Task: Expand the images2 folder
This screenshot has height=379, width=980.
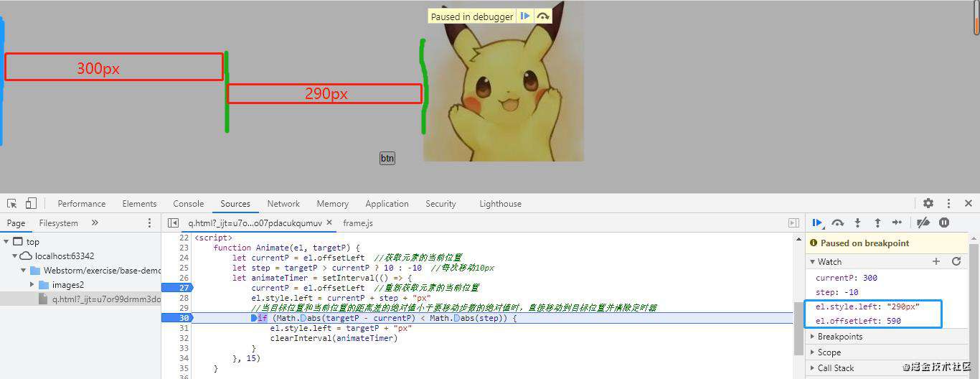Action: click(32, 285)
